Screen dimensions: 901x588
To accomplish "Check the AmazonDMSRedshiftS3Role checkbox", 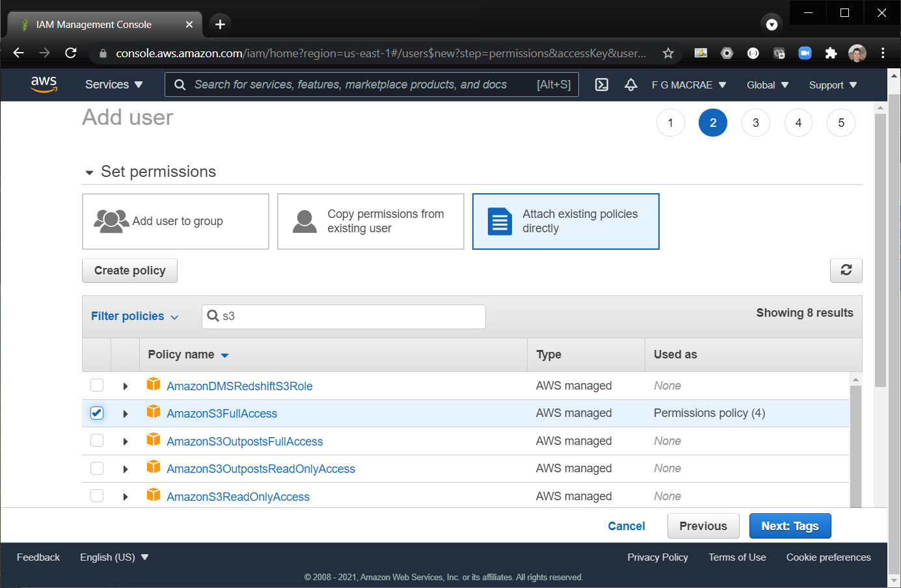I will pos(97,385).
